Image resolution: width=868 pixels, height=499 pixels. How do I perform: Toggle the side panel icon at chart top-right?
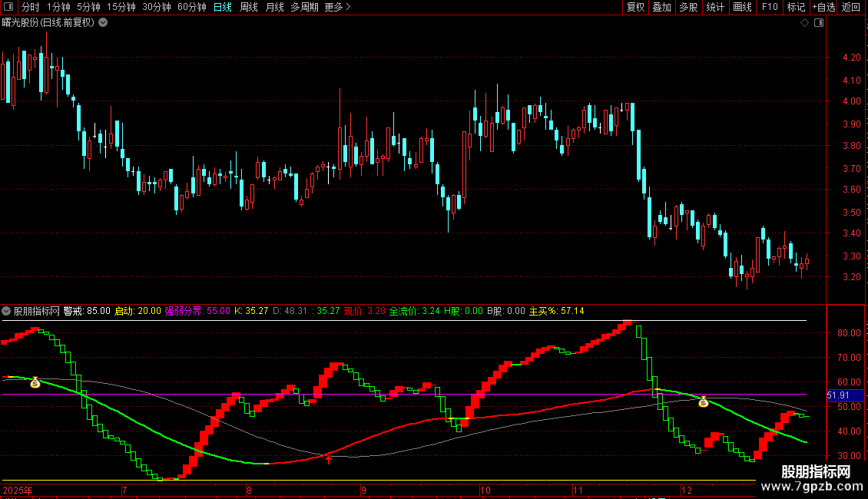[819, 23]
